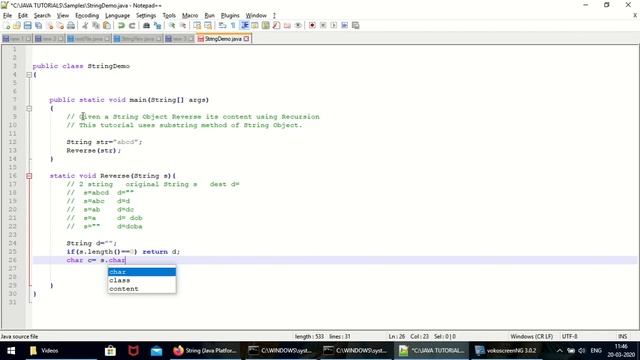Switch to the StringDemo.java tab
Screen dimensions: 640x360
click(x=223, y=39)
